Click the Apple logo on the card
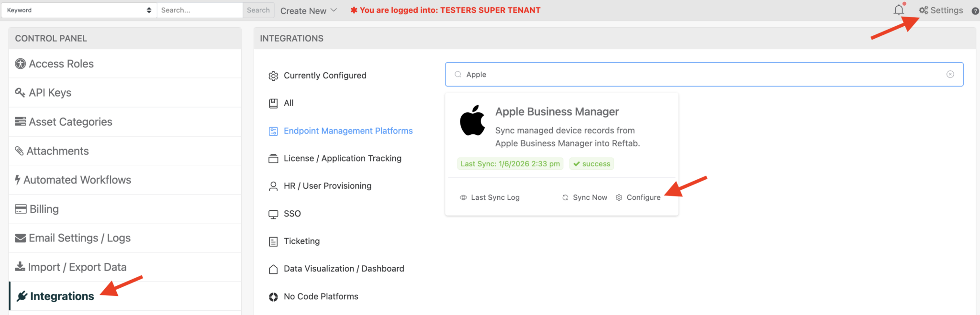Screen dimensions: 980x315 [x=472, y=120]
